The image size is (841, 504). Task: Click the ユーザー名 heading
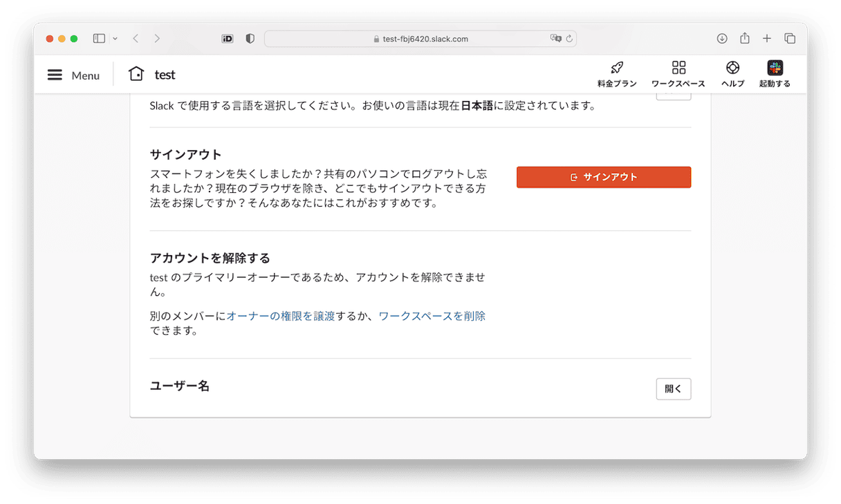[180, 386]
